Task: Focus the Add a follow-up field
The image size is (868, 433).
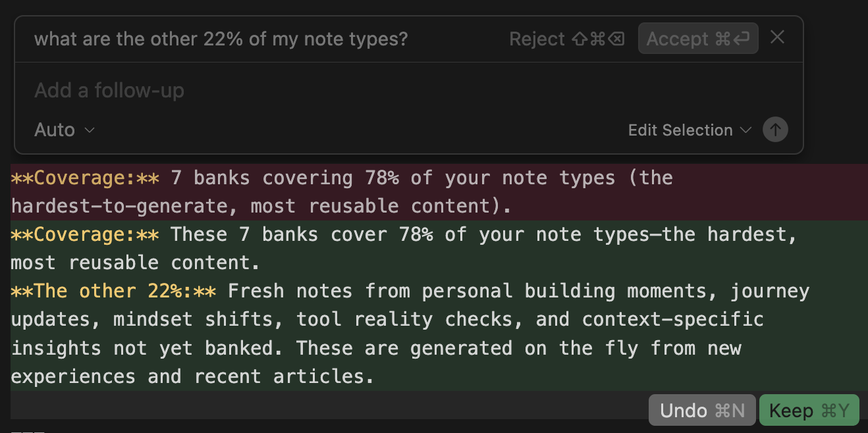Action: (408, 90)
